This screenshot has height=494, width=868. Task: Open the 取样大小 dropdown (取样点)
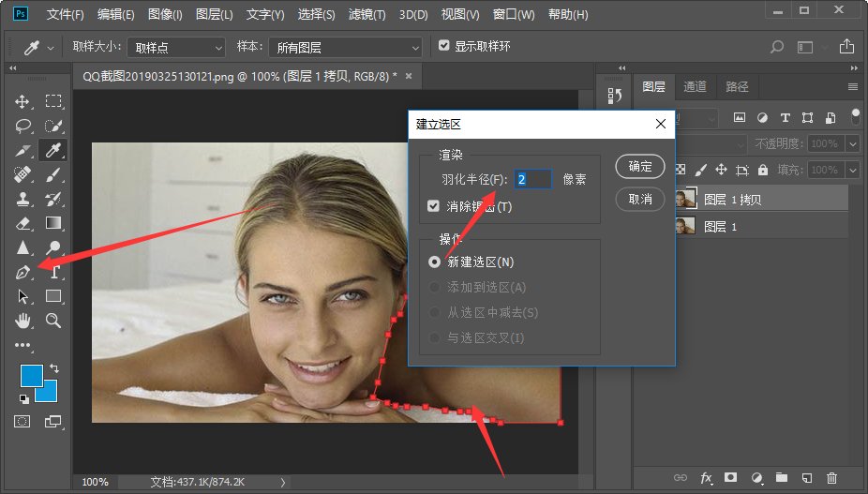pos(176,48)
